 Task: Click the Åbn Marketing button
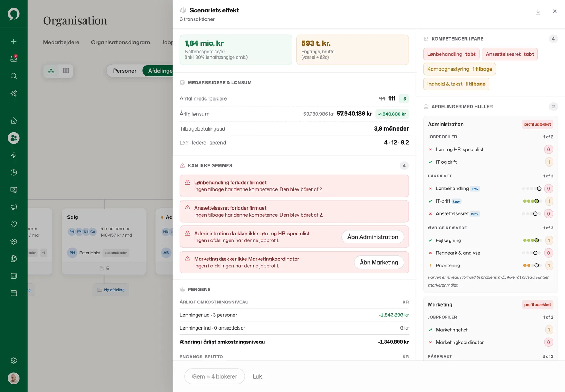(x=379, y=263)
